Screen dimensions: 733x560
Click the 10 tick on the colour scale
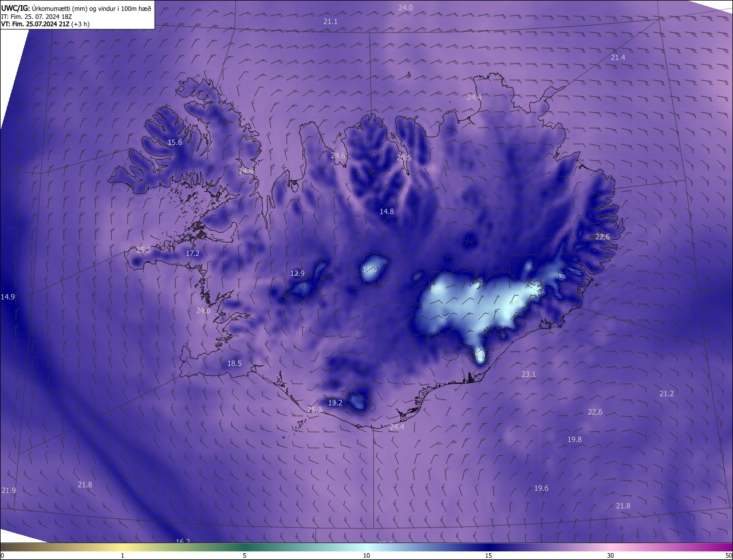366,555
